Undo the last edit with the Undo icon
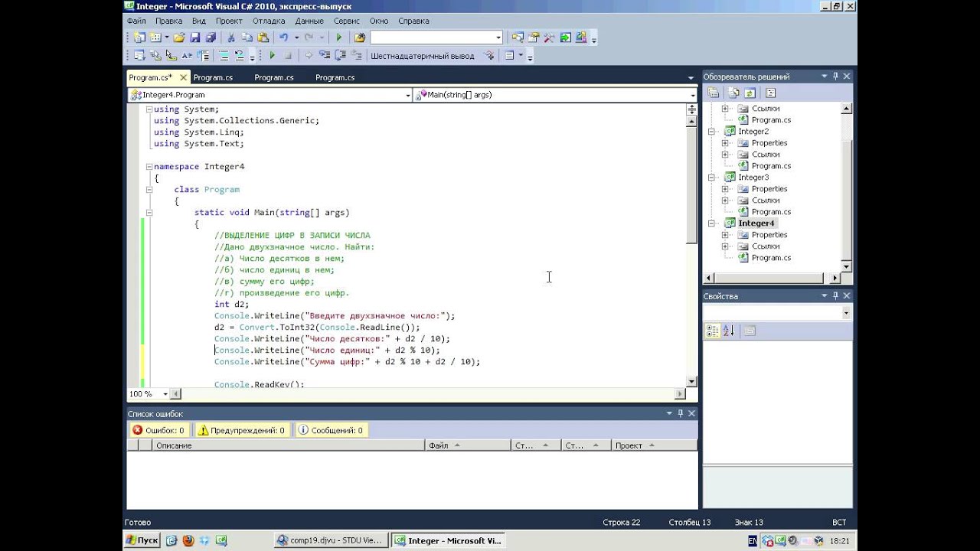This screenshot has height=551, width=980. pyautogui.click(x=283, y=37)
